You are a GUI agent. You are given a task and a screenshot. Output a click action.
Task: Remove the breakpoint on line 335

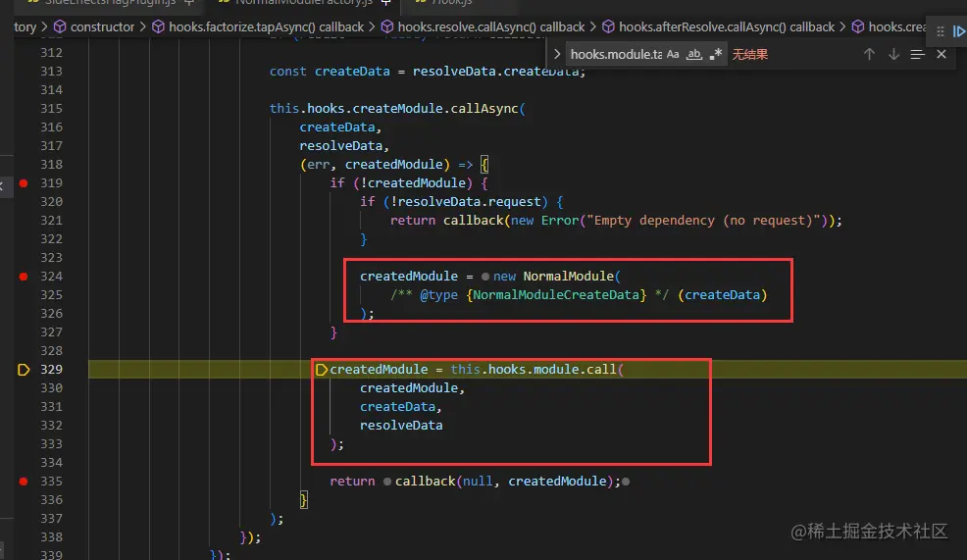tap(24, 482)
